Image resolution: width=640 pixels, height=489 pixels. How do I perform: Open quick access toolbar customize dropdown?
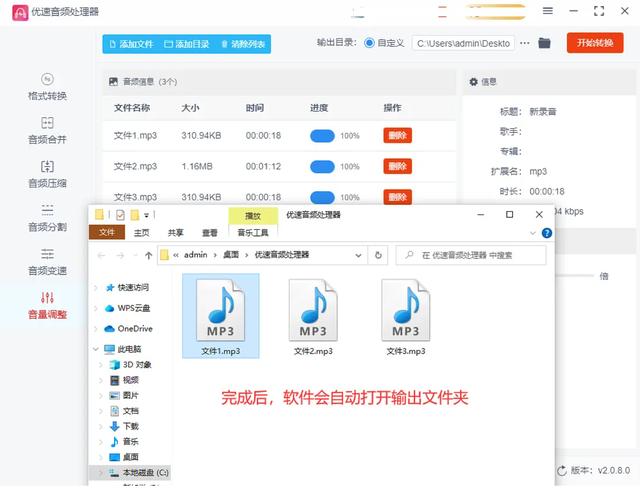tap(146, 215)
